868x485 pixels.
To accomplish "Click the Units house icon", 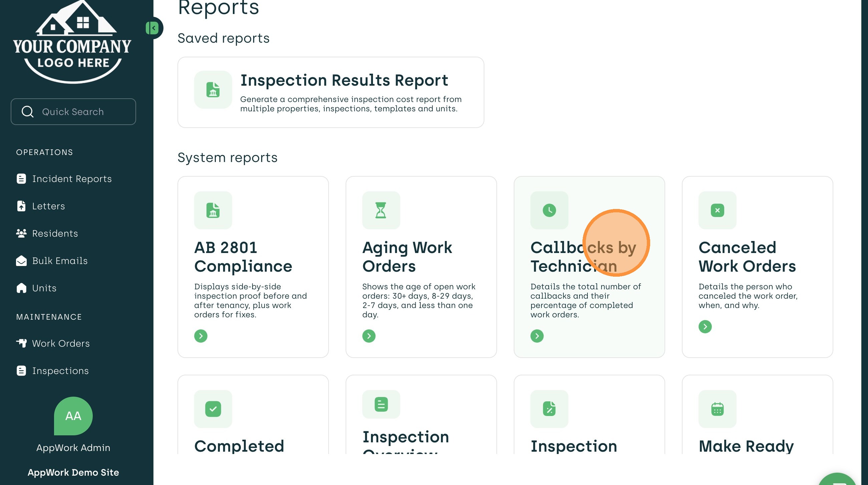I will click(x=21, y=288).
